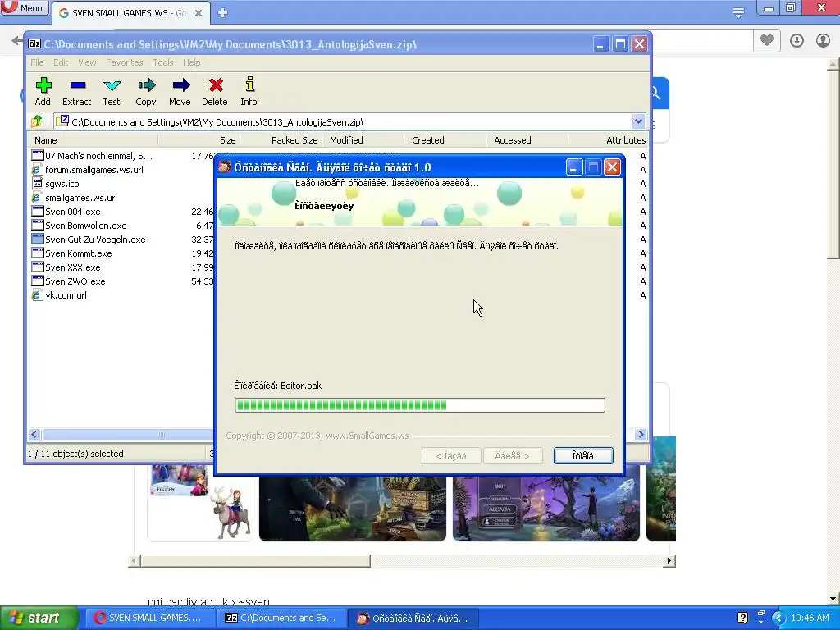Open a new browser tab
Image resolution: width=840 pixels, height=630 pixels.
223,13
